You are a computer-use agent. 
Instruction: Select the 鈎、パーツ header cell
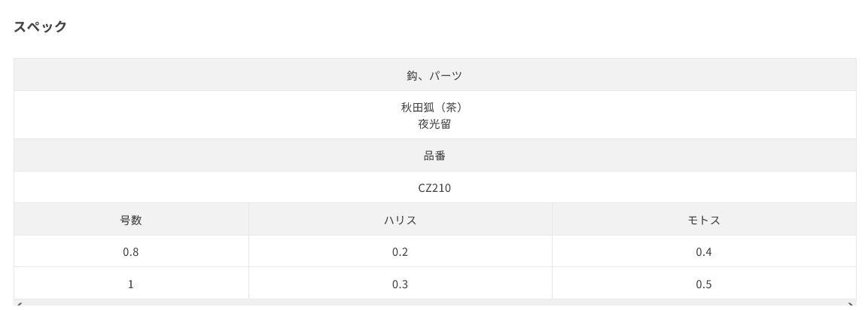tap(435, 75)
